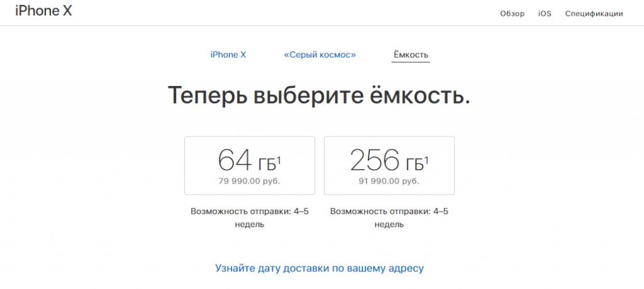Select the Ёмкость step tab
The image size is (644, 289).
411,55
